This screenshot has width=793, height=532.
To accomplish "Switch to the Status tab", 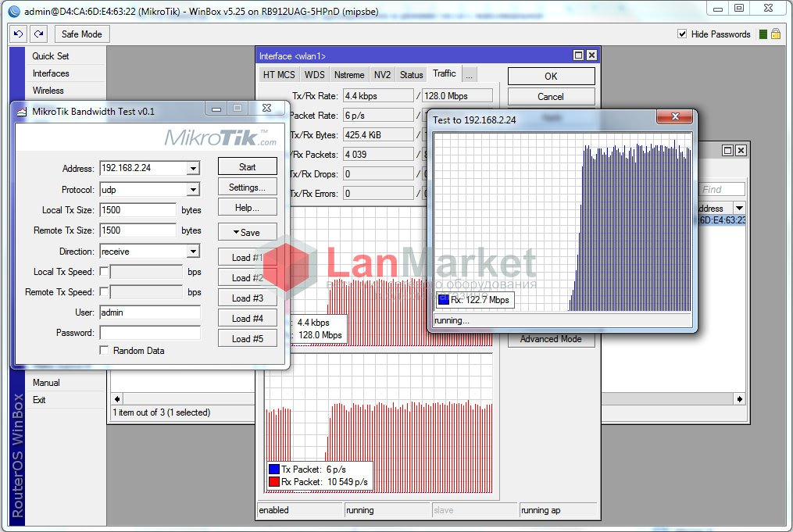I will click(411, 75).
